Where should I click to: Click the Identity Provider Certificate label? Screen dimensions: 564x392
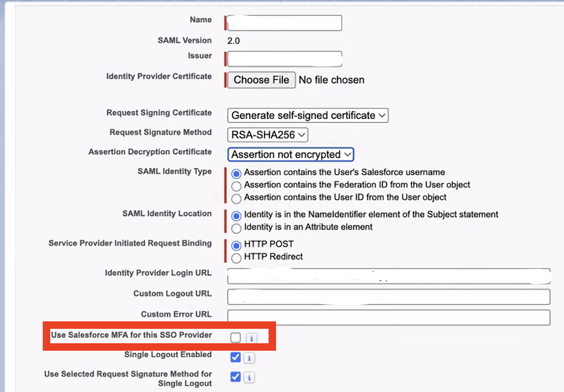coord(159,76)
